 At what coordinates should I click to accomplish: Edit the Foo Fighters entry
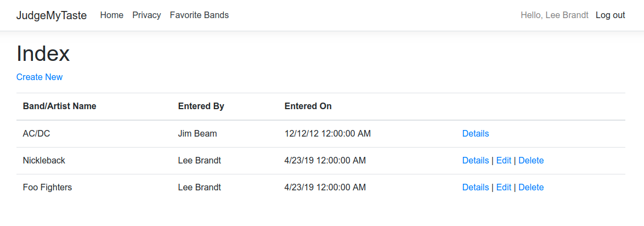[504, 188]
